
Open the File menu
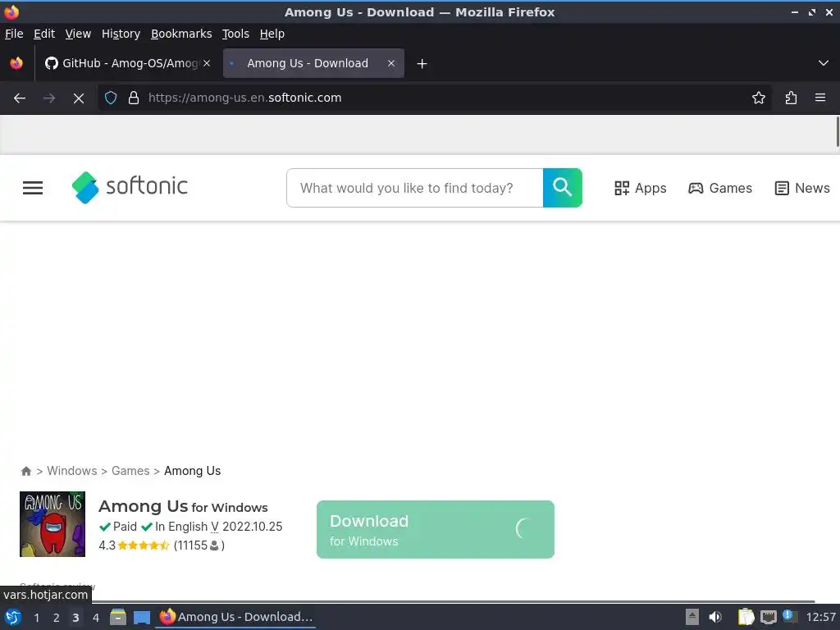(x=14, y=34)
